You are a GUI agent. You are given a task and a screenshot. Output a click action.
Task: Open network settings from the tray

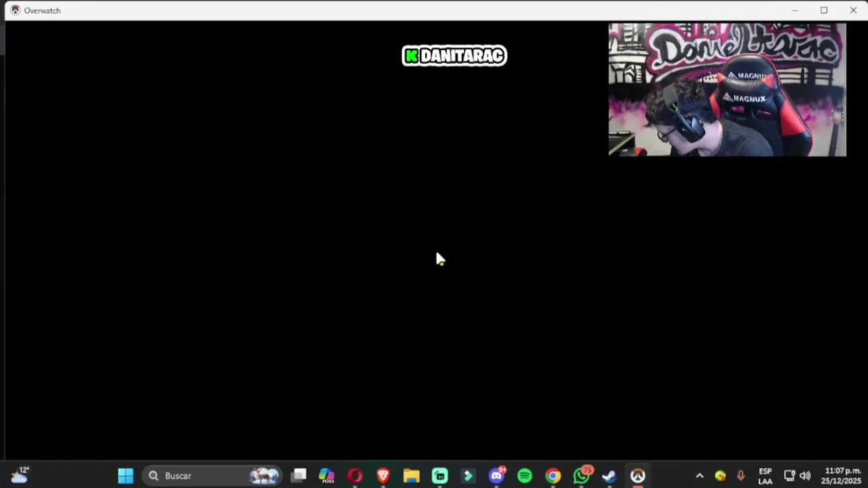789,476
